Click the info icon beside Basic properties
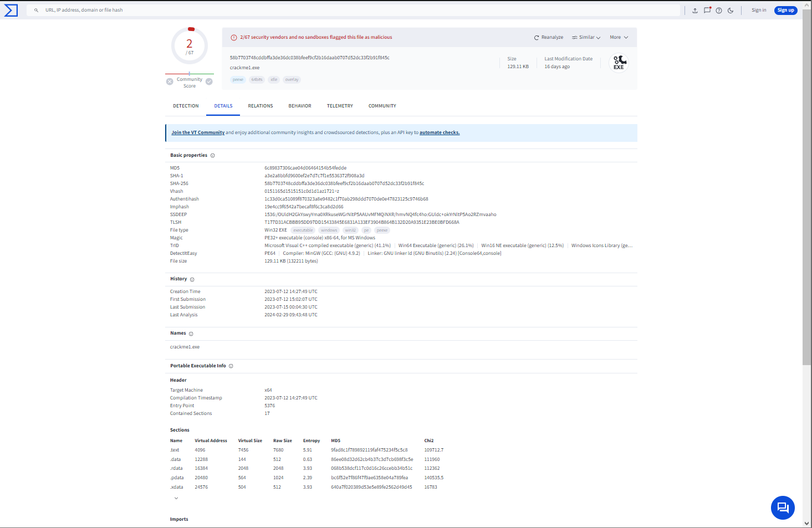Image resolution: width=812 pixels, height=528 pixels. point(213,156)
